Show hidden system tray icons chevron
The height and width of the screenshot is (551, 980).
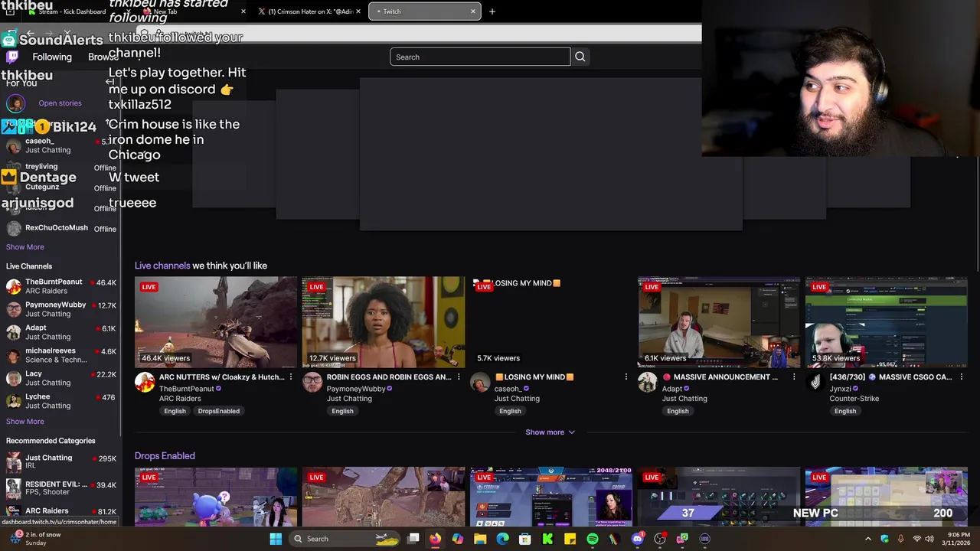tap(868, 539)
